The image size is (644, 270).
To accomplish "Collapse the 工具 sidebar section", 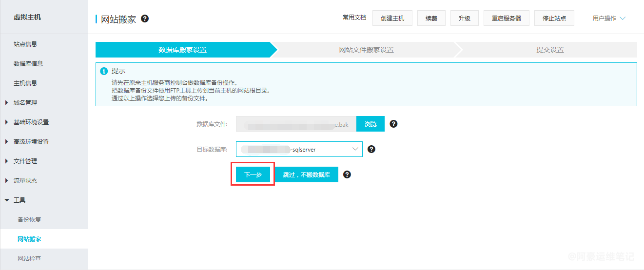I will [x=19, y=200].
